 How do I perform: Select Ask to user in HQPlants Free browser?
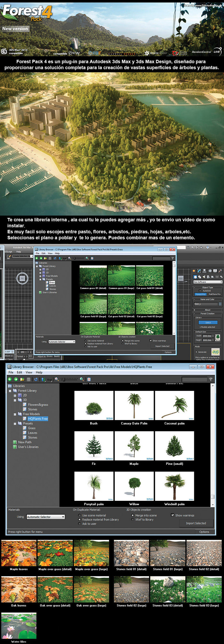[79, 524]
